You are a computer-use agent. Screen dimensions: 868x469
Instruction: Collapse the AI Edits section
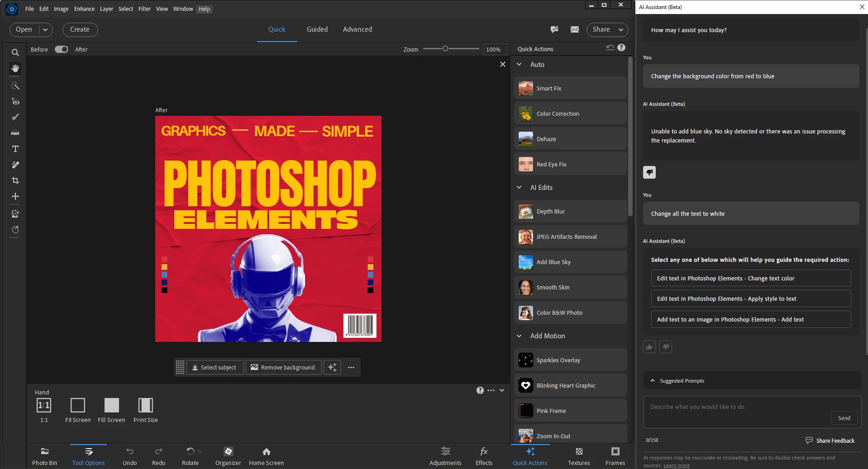tap(519, 188)
